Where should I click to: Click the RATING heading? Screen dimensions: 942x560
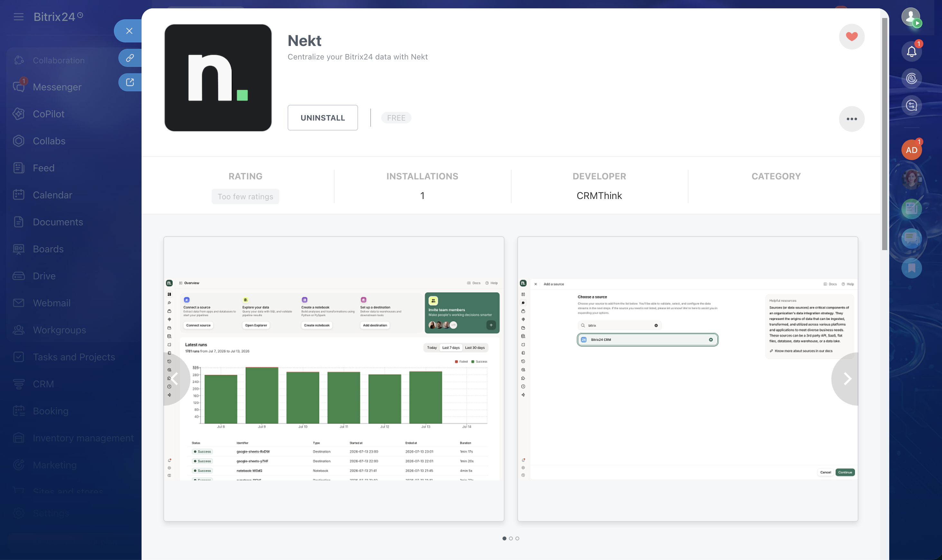[x=245, y=176]
